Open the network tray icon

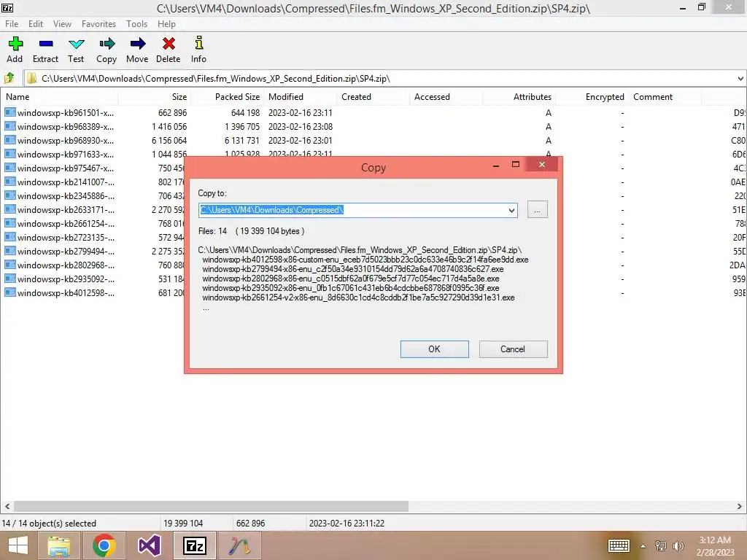point(660,545)
